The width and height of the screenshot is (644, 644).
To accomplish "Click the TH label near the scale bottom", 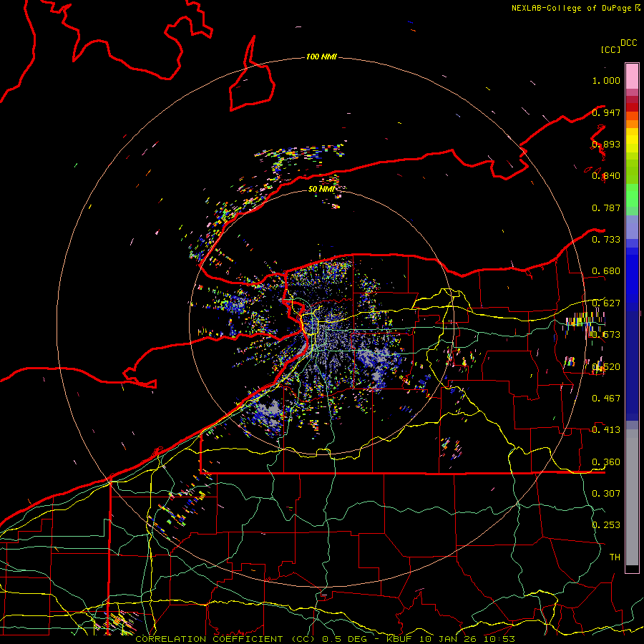I will (x=615, y=557).
